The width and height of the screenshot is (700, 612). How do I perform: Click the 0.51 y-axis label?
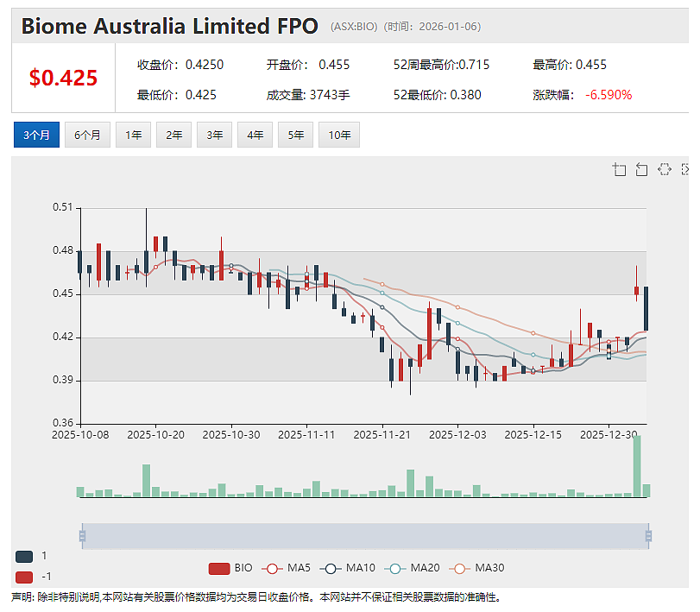pos(62,207)
